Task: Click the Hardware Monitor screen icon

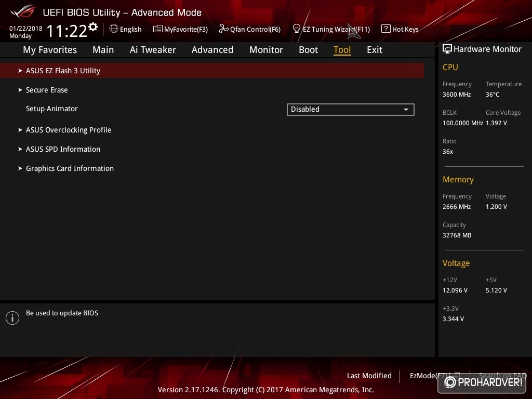Action: pyautogui.click(x=447, y=49)
